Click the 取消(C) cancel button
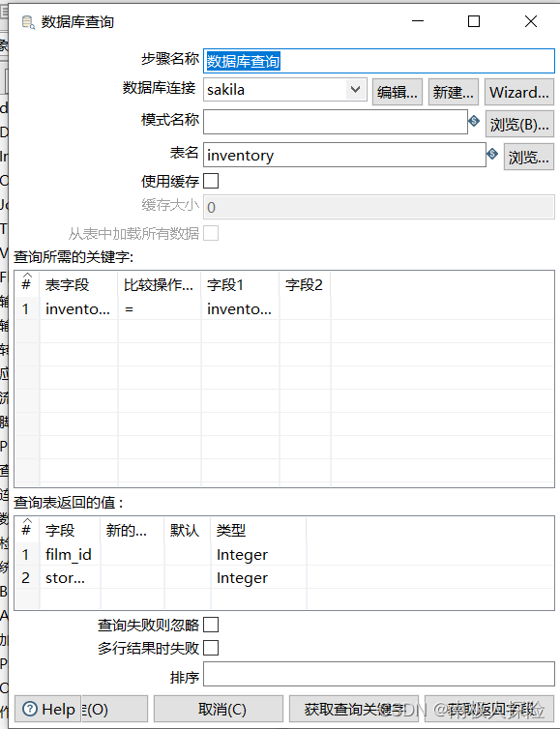Screen dimensions: 560x729 pyautogui.click(x=219, y=709)
